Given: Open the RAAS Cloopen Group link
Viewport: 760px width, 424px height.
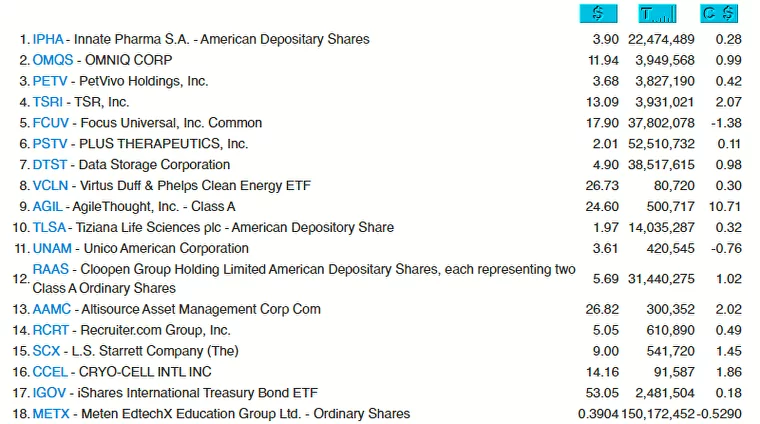Looking at the screenshot, I should 51,270.
